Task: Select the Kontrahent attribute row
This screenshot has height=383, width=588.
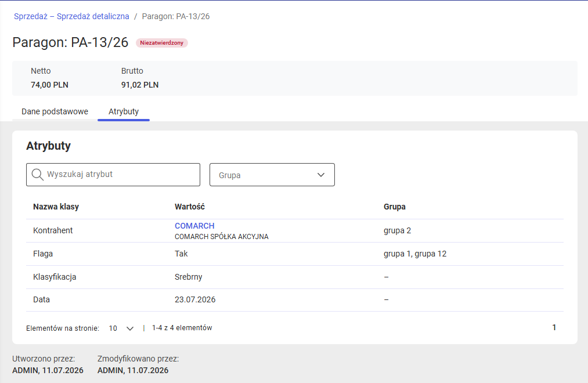Action: (295, 231)
